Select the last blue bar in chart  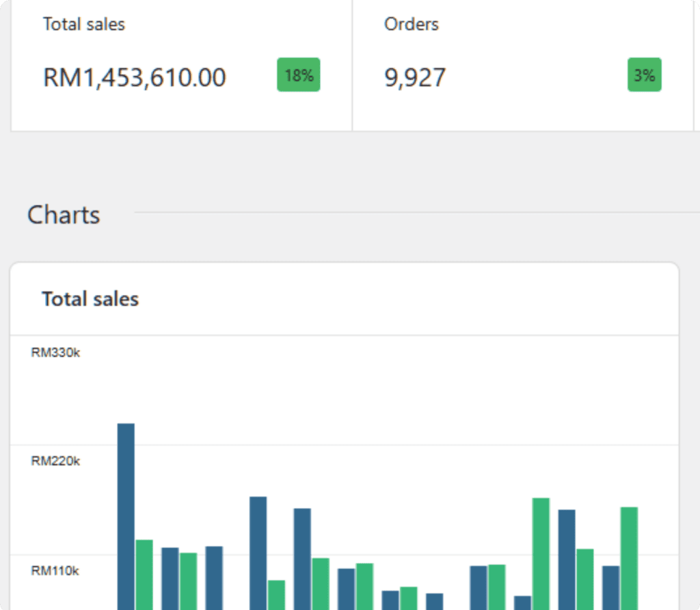coord(610,587)
